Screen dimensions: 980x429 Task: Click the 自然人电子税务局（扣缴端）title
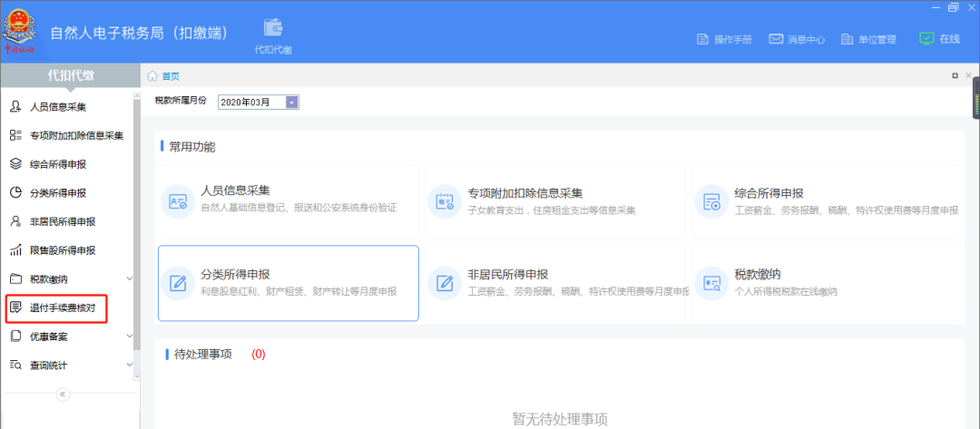138,33
